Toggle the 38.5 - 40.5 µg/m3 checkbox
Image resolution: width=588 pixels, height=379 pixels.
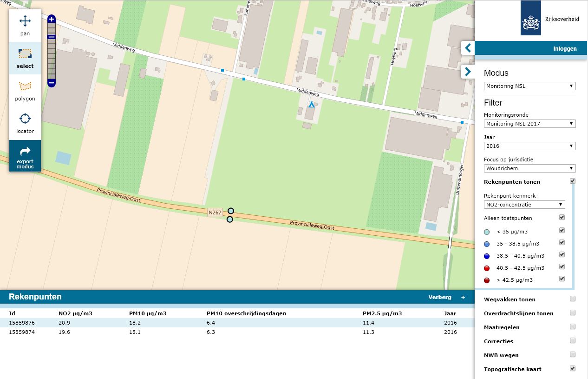[562, 254]
